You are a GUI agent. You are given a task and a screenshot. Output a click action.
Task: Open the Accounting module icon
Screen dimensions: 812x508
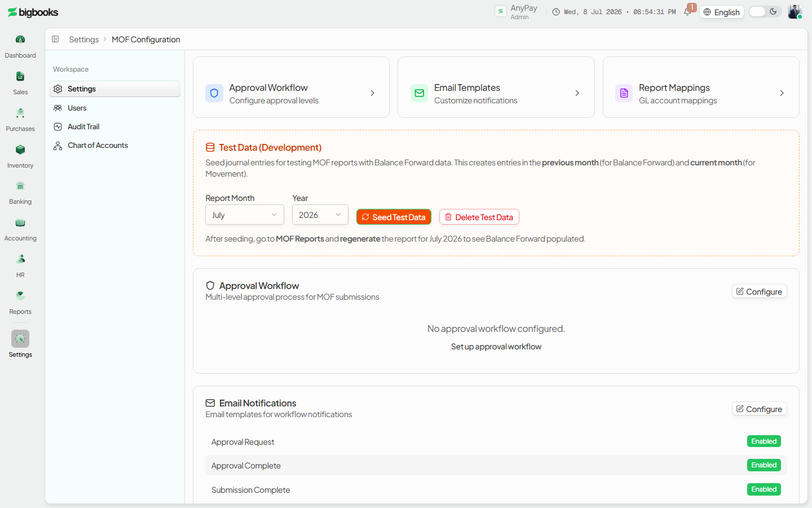click(x=20, y=222)
